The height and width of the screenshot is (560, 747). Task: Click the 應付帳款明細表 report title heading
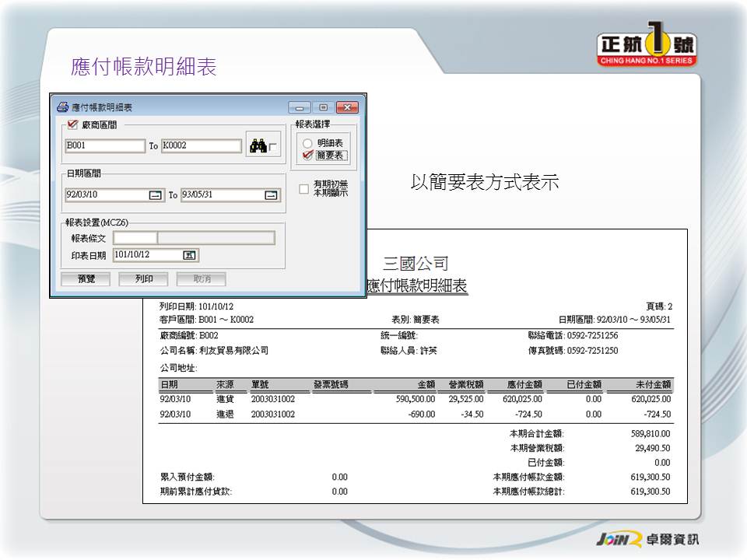[416, 286]
